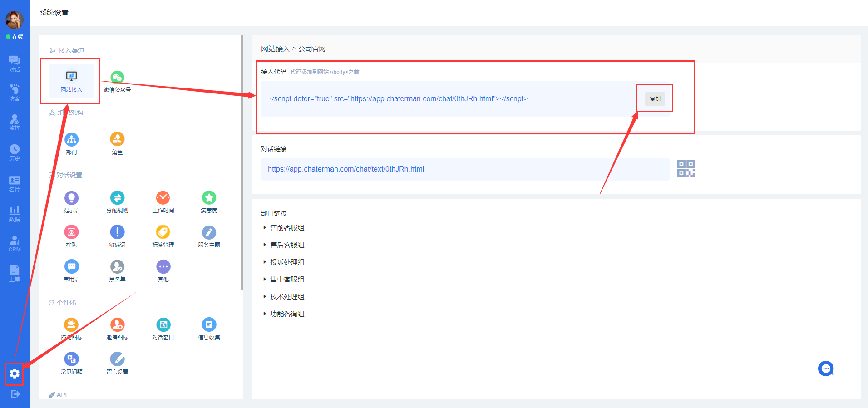The height and width of the screenshot is (408, 868).
Task: Click the 部门链接 section label
Action: coord(274,213)
